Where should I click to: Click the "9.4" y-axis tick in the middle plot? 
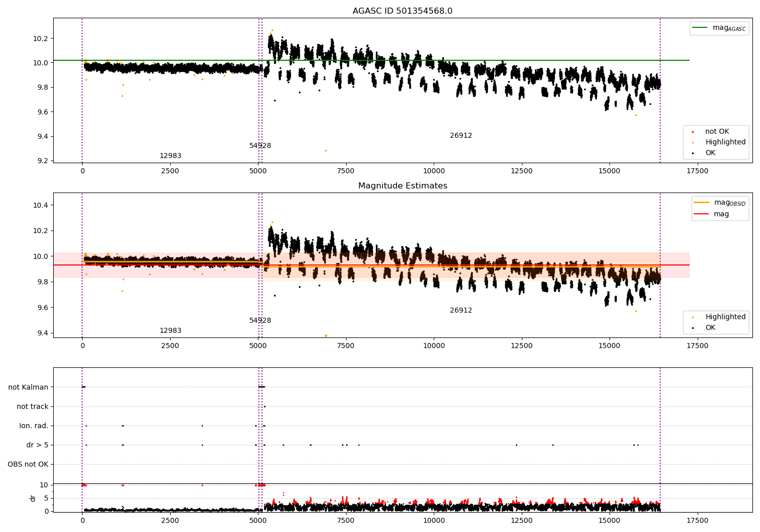point(43,333)
